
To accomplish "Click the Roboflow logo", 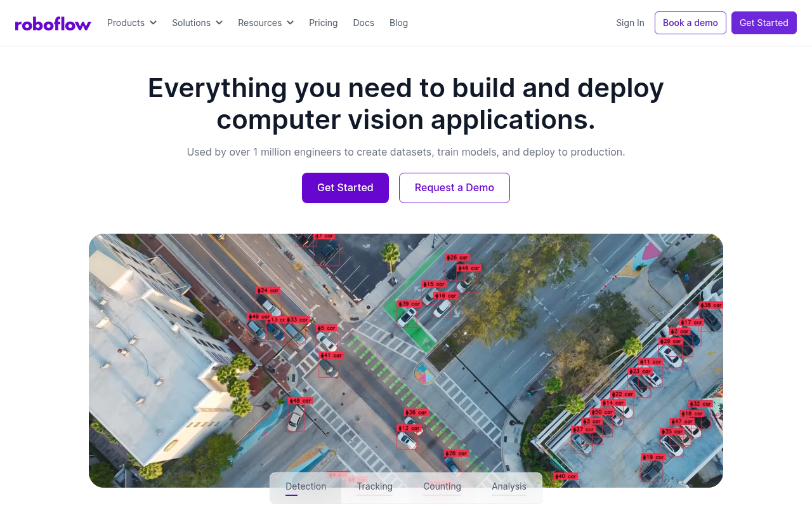I will pos(53,23).
